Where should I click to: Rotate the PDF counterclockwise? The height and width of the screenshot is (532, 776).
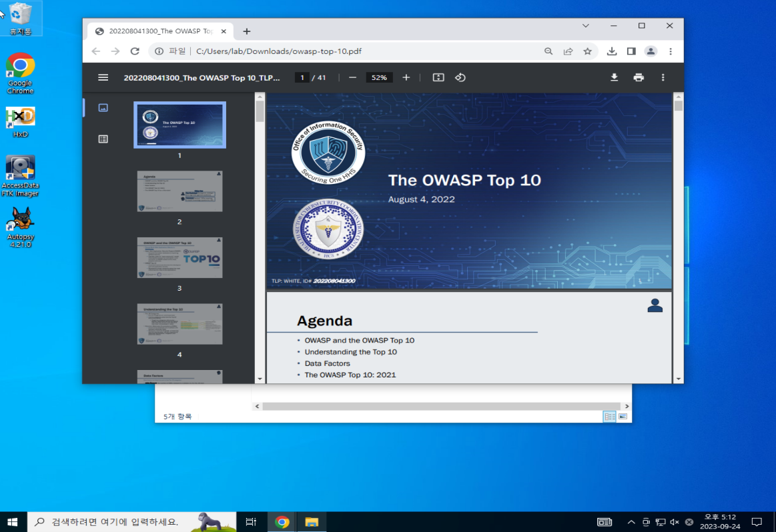click(460, 77)
